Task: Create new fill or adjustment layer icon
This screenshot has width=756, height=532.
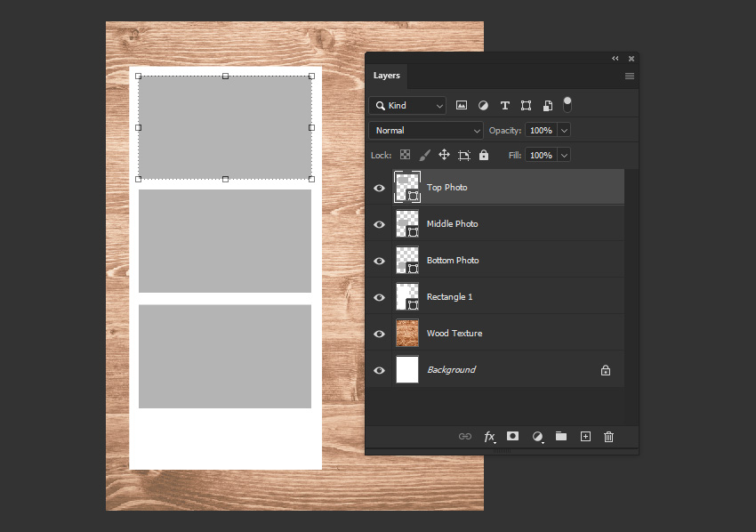Action: [x=537, y=437]
